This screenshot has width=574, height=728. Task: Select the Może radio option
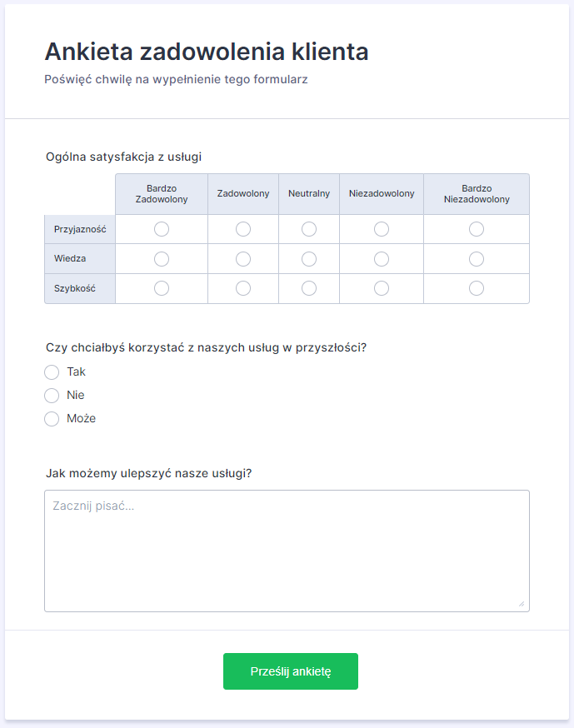(x=52, y=419)
